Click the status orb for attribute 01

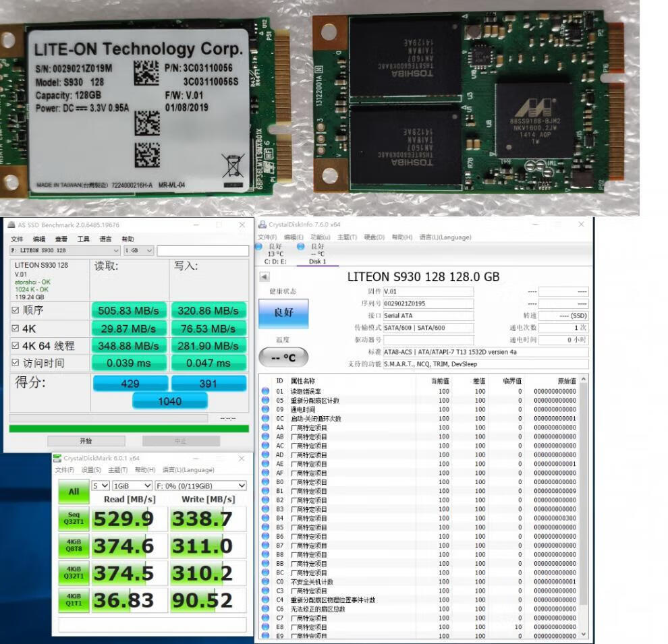(x=265, y=391)
